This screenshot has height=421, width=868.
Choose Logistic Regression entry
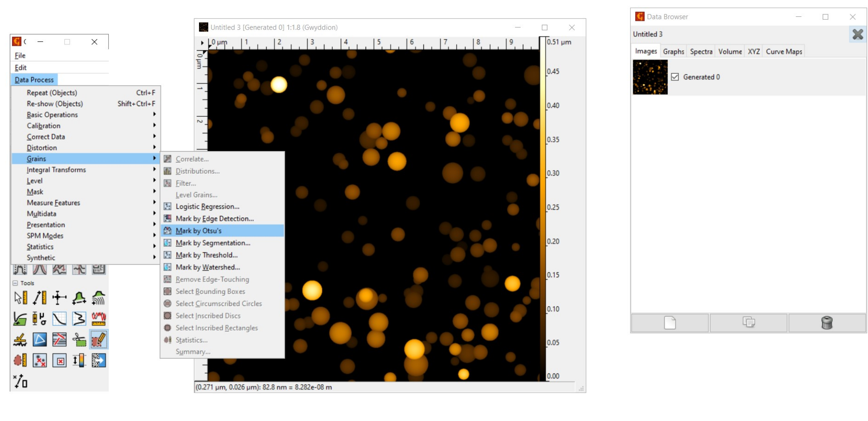(223, 207)
